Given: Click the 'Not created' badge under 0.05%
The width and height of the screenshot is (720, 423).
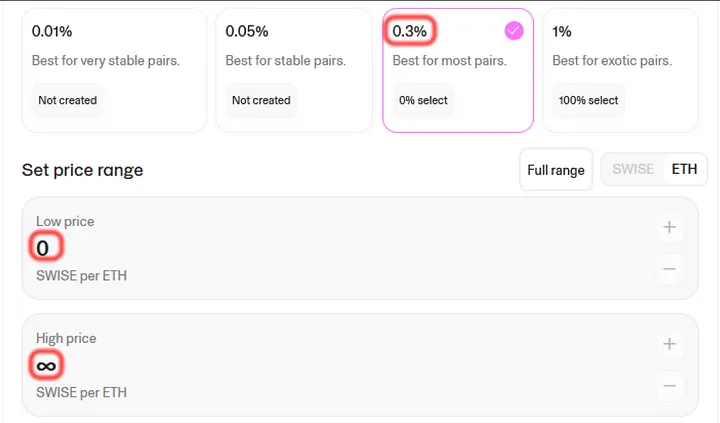Looking at the screenshot, I should tap(261, 100).
